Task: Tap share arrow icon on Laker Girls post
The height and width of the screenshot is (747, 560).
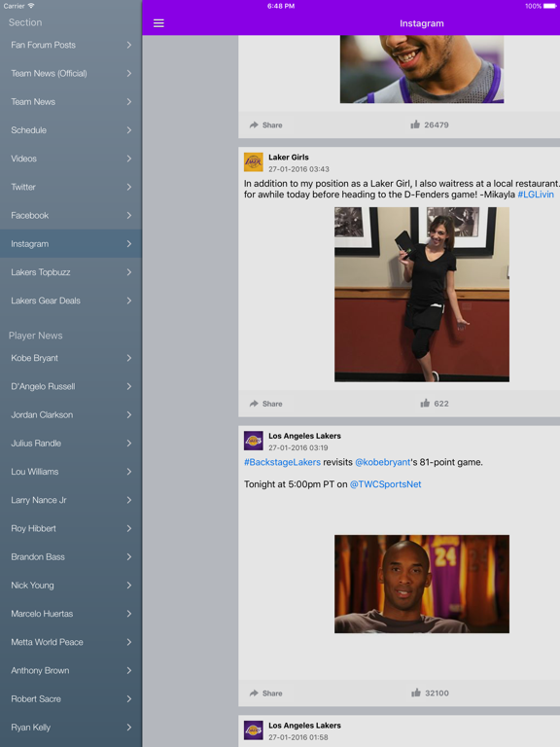Action: coord(254,404)
